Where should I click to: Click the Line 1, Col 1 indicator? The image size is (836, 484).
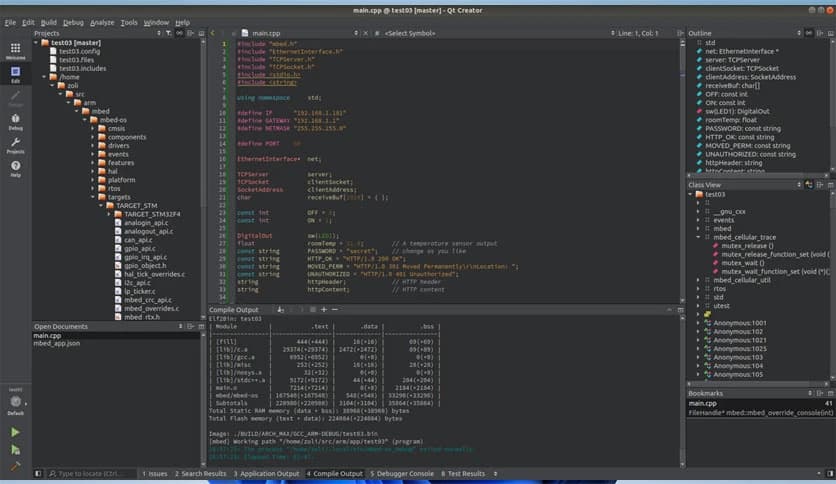638,33
